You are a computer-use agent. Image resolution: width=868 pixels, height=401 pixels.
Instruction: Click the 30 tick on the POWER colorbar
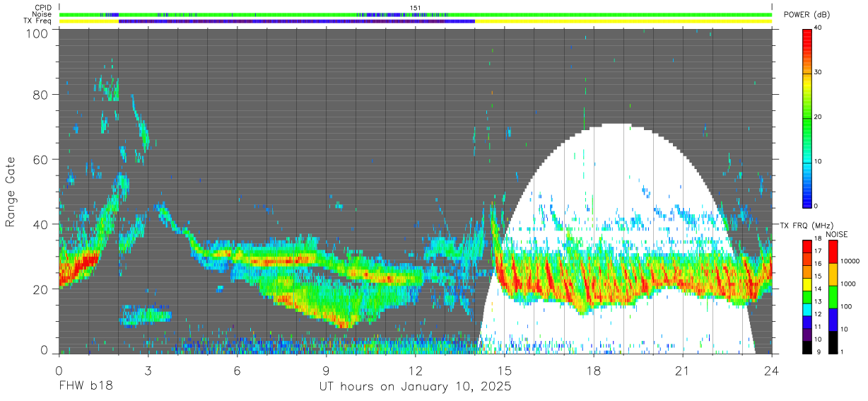click(x=819, y=73)
